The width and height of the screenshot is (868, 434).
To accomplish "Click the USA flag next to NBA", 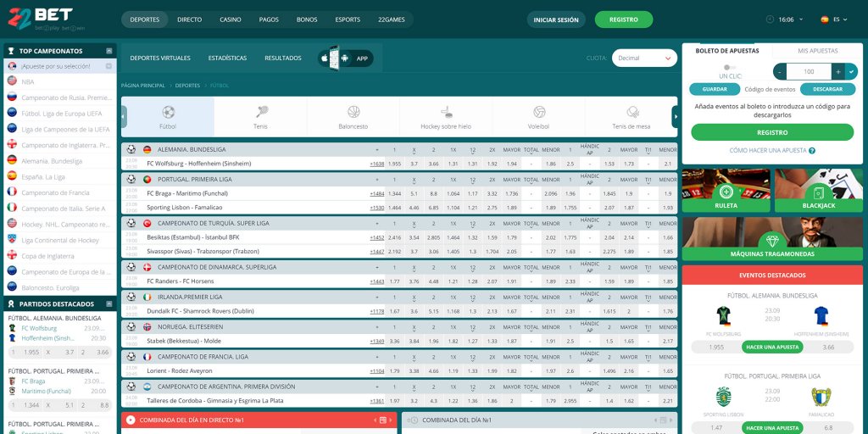I will coord(12,81).
